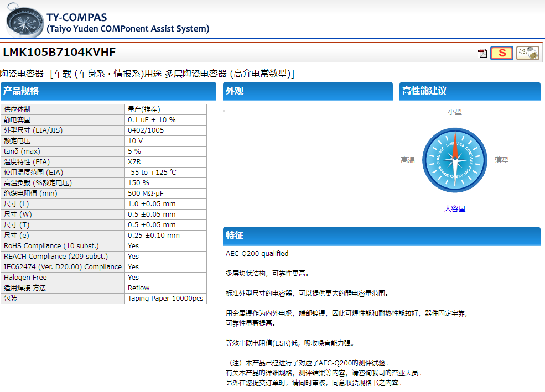Select the 0.5 ±0.05 mm value in 尺寸 (T) row
Viewport: 545px width, 392px height.
152,225
